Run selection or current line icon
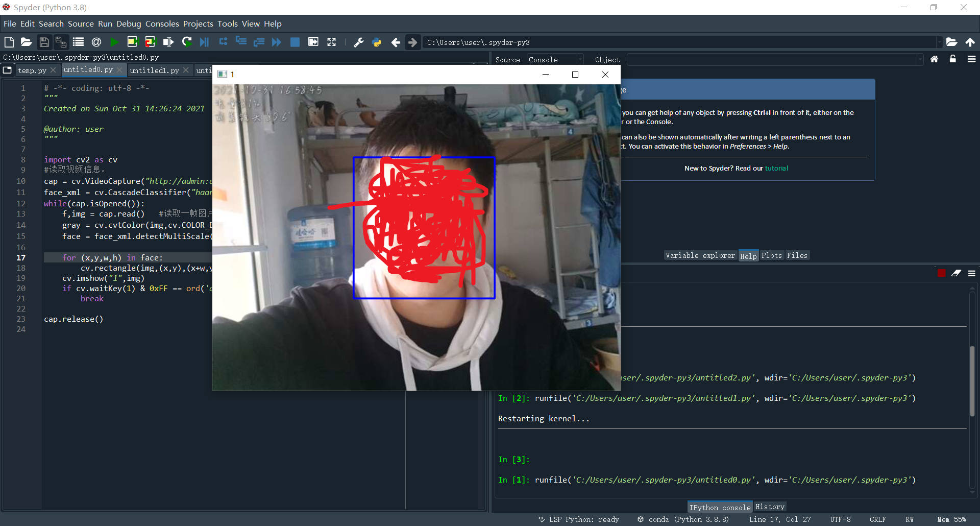 click(168, 42)
